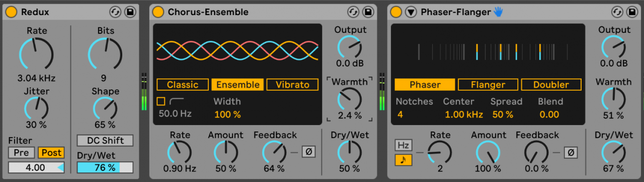The width and height of the screenshot is (644, 182).
Task: Click Phaser-Flanger hot-swap preset icon
Action: (x=617, y=11)
